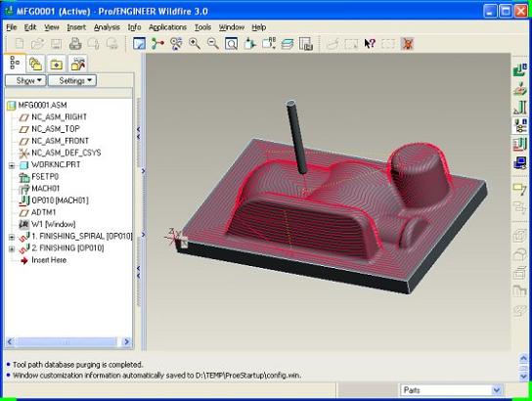Click the Layers icon in toolbar
Image resolution: width=532 pixels, height=401 pixels.
288,44
